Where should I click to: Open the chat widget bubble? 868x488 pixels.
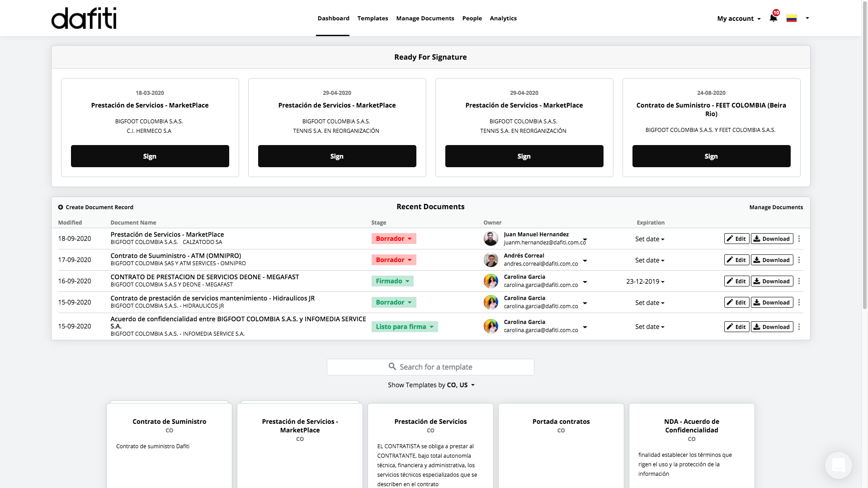pyautogui.click(x=838, y=465)
